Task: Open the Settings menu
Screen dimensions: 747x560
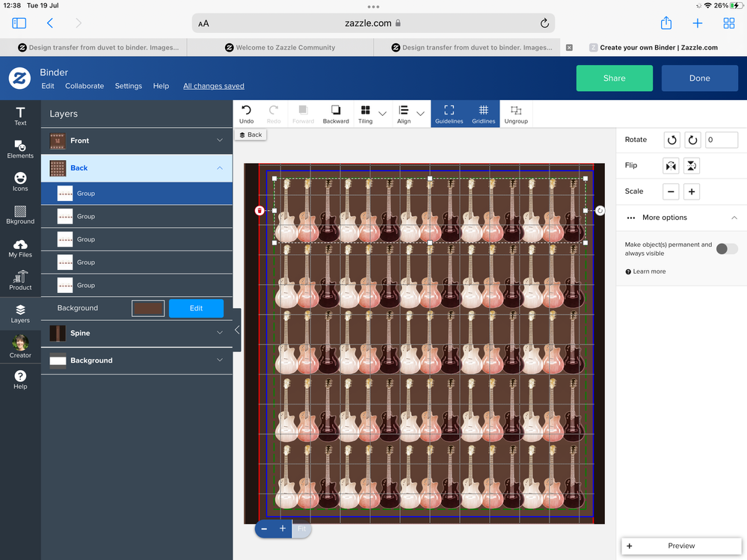Action: click(x=128, y=86)
